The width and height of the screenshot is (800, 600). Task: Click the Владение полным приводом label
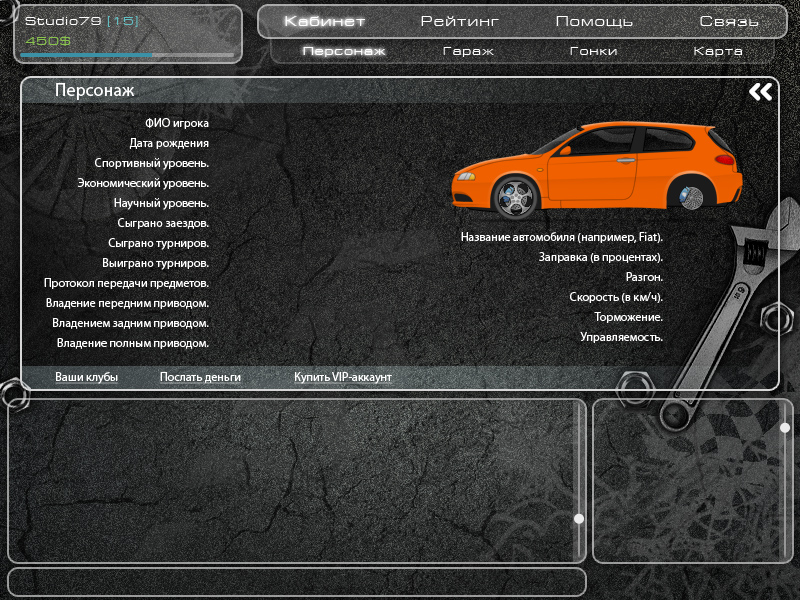tap(133, 343)
